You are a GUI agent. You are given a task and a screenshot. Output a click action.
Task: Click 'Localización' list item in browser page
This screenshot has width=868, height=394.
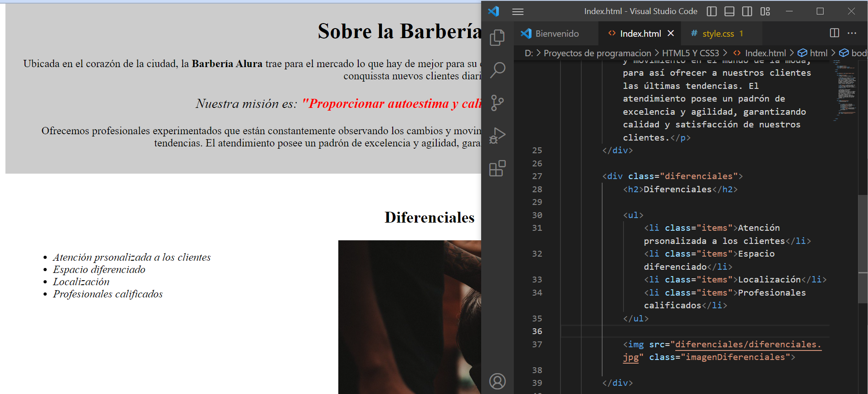point(81,282)
